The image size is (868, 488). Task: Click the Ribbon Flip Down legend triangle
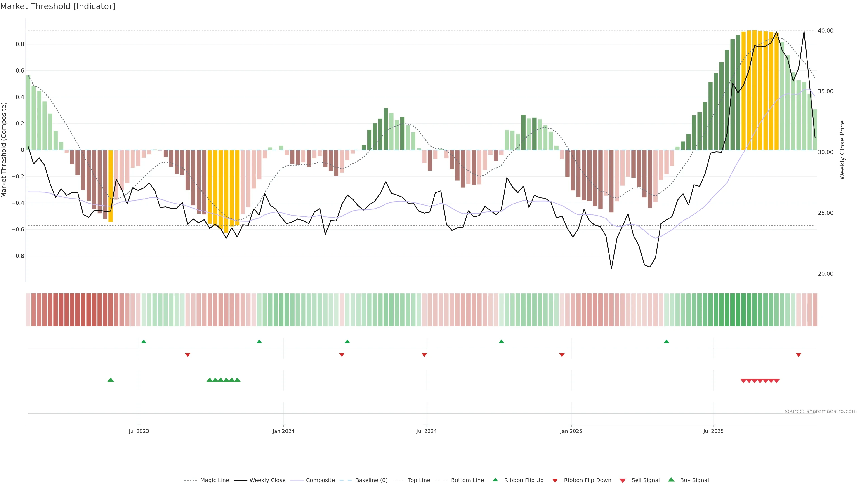tap(555, 480)
